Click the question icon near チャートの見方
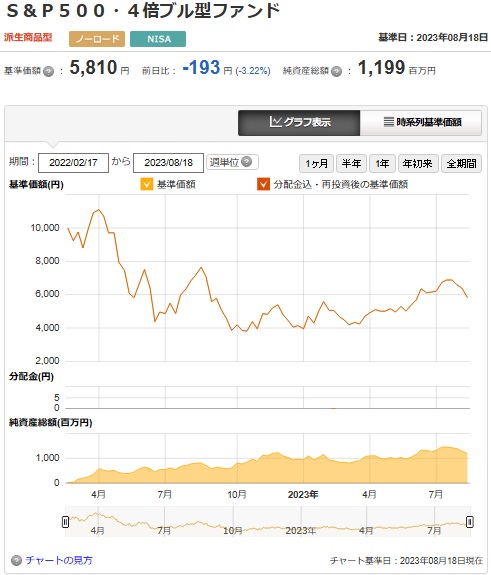 coord(17,560)
